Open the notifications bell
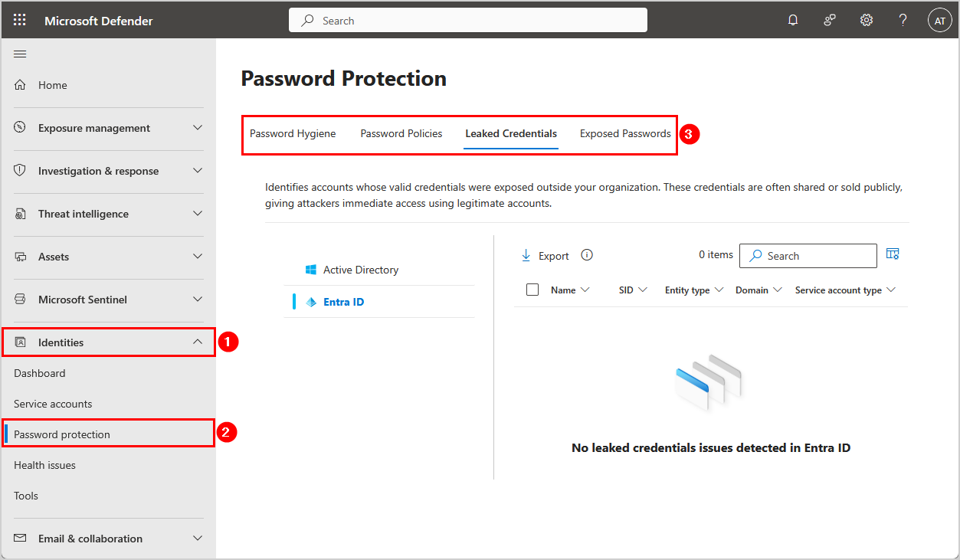This screenshot has width=960, height=560. pyautogui.click(x=793, y=20)
